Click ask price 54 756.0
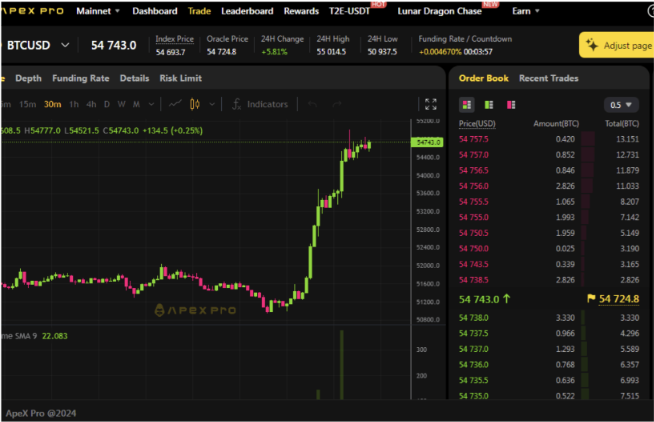This screenshot has height=422, width=654. point(473,186)
